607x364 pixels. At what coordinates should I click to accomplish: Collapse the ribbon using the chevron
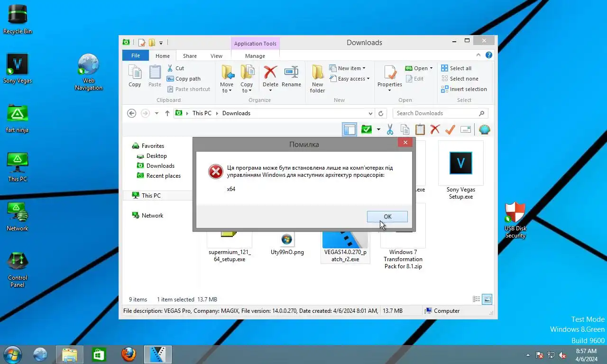(x=479, y=55)
